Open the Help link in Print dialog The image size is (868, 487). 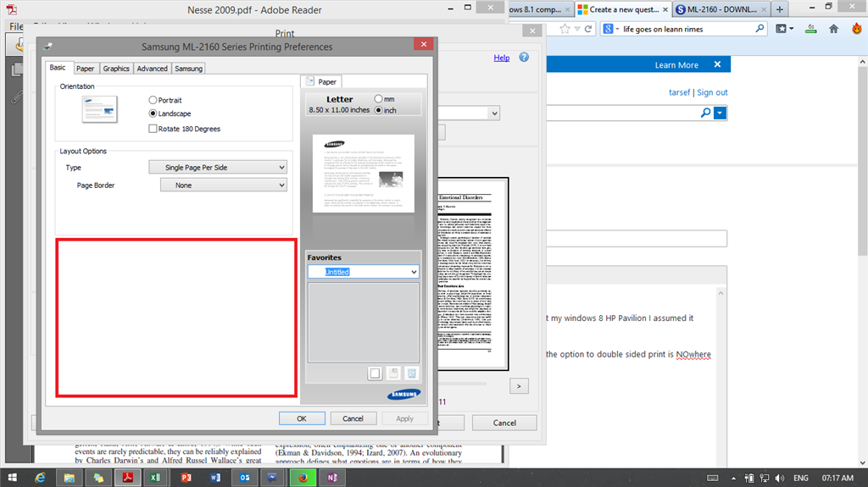(x=502, y=58)
